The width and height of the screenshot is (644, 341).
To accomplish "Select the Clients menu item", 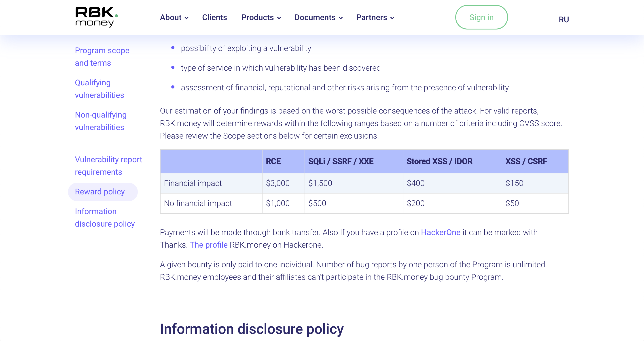I will [214, 17].
